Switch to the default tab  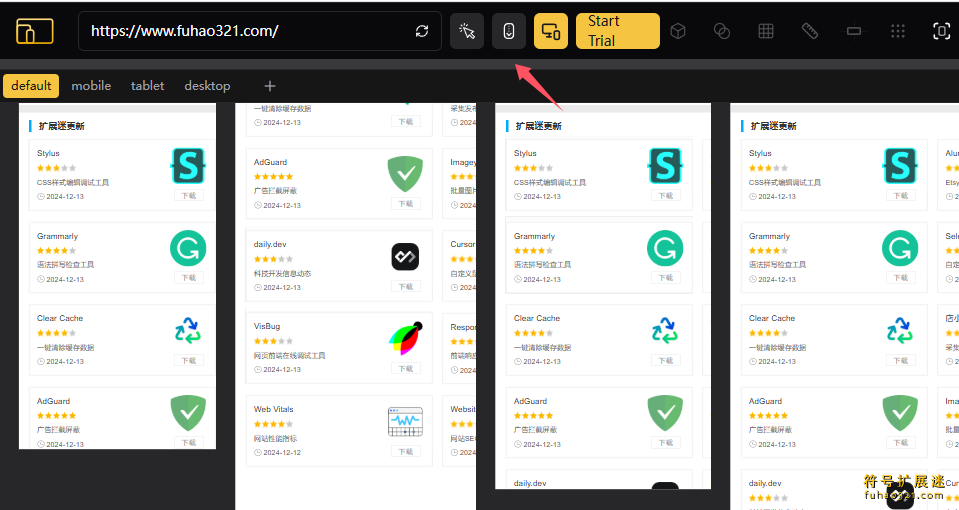[31, 86]
